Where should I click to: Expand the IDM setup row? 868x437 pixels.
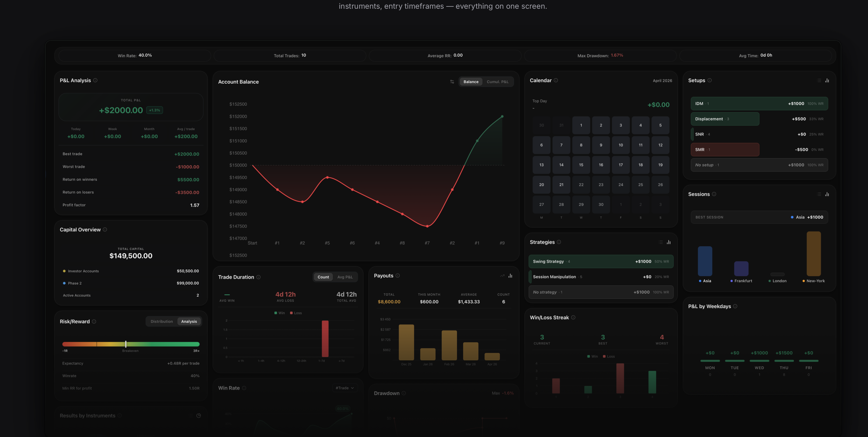tap(759, 103)
